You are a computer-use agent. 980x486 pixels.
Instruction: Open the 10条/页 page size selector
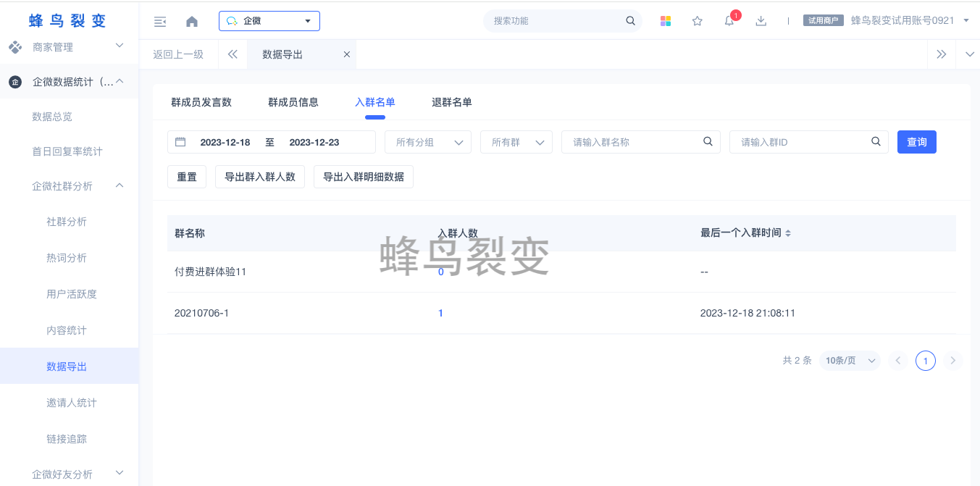pos(850,360)
